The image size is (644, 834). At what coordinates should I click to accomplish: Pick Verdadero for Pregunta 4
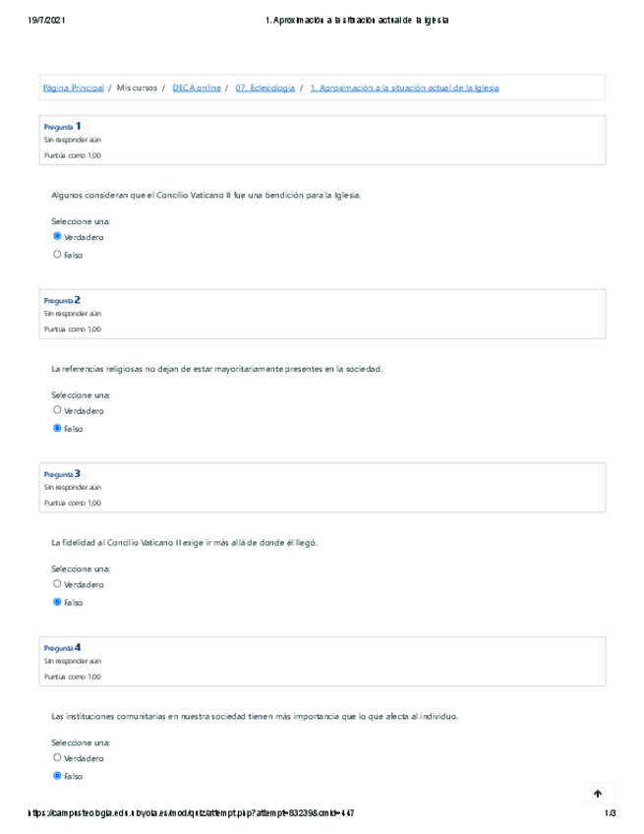click(x=57, y=758)
